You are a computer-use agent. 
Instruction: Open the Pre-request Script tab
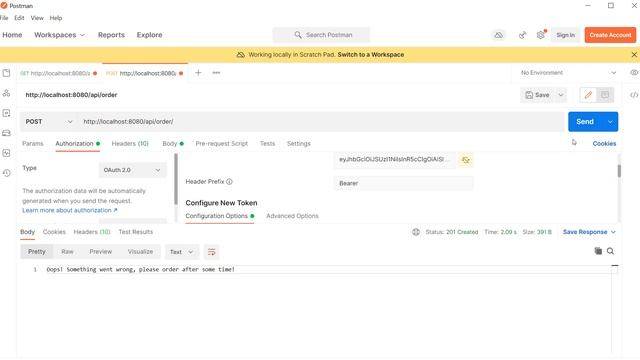point(222,144)
